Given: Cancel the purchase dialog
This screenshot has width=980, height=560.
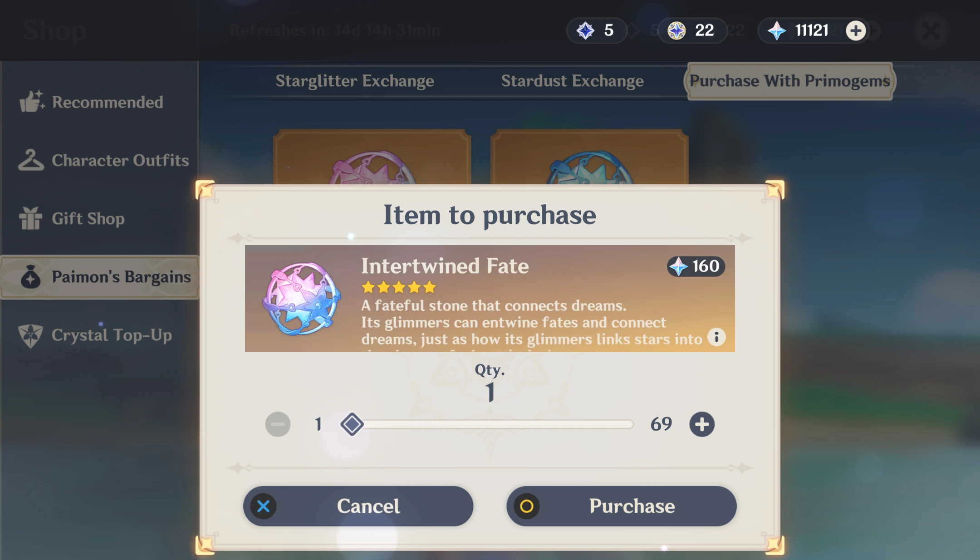Looking at the screenshot, I should [358, 506].
